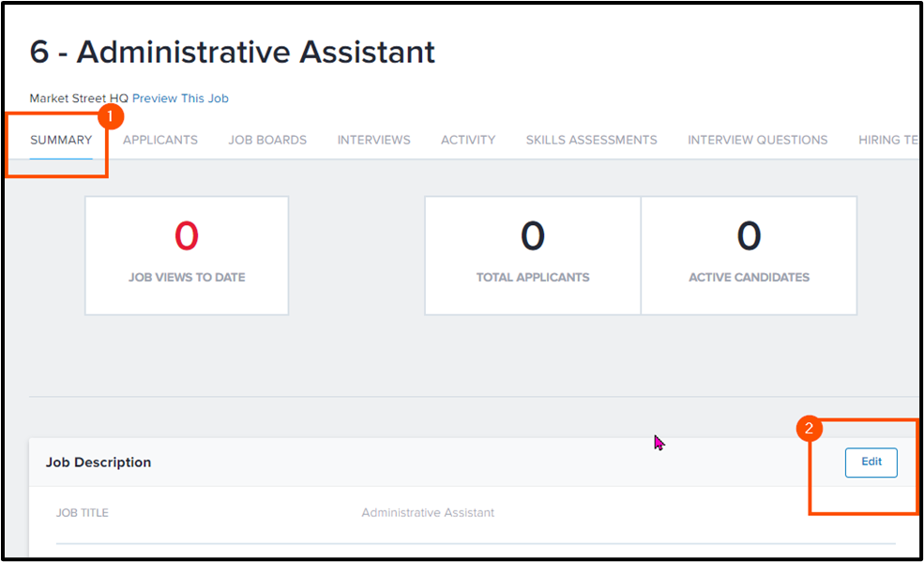Viewport: 924px width, 562px height.
Task: Click the orange number 2 badge
Action: pyautogui.click(x=810, y=430)
